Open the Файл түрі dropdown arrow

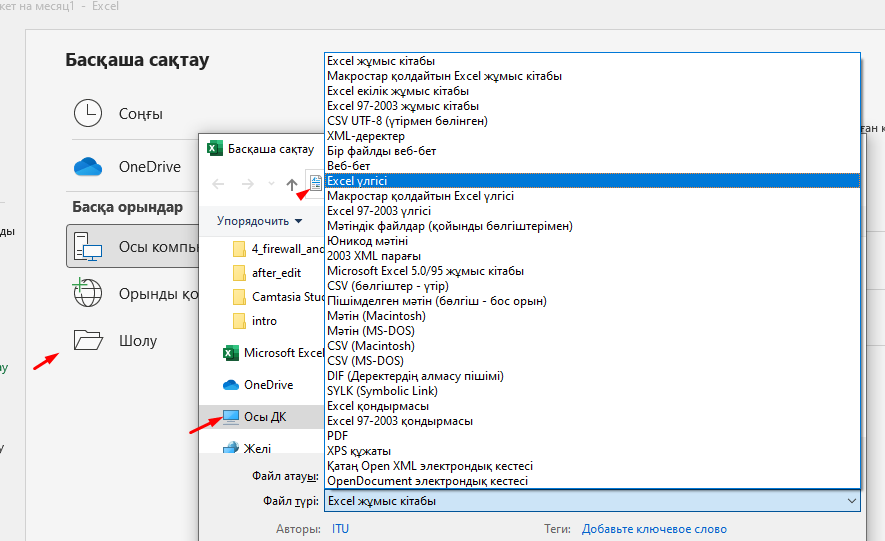coord(851,501)
